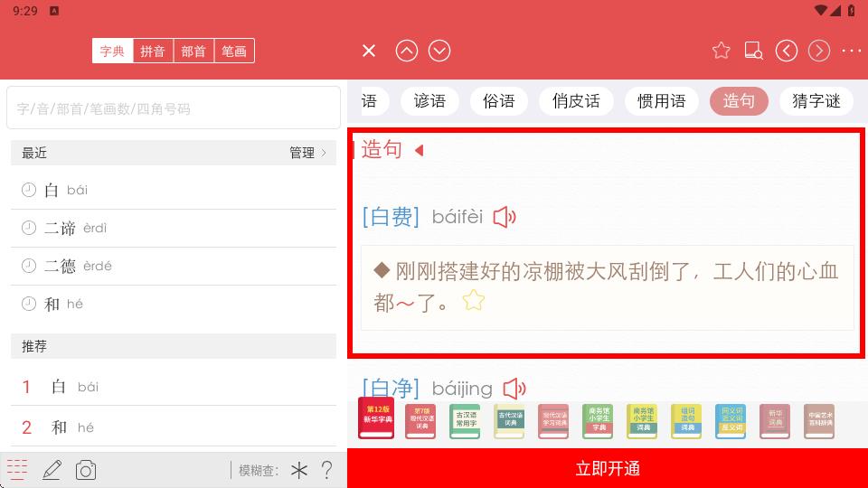Screen dimensions: 868x488
Task: Add entry to favorites with top star
Action: tap(721, 51)
